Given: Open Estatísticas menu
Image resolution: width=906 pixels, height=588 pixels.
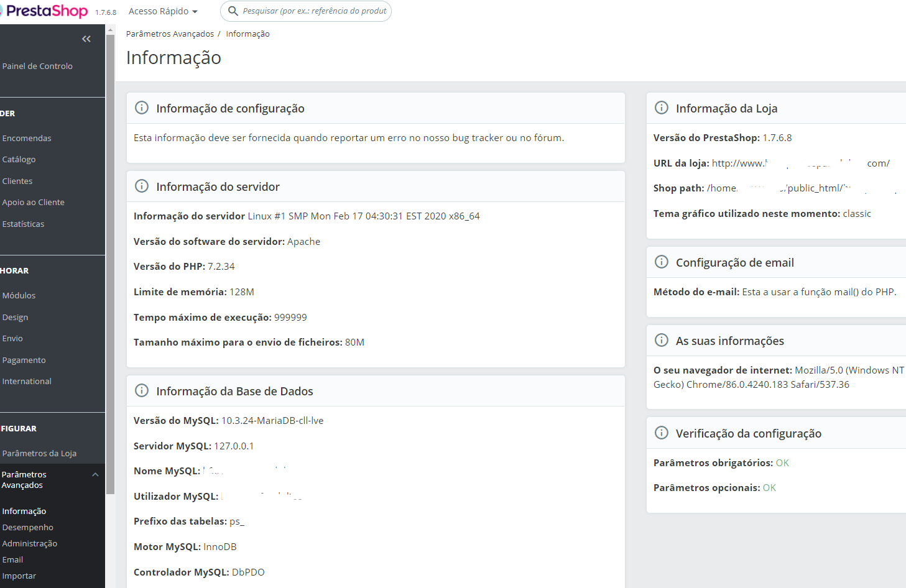Looking at the screenshot, I should [23, 224].
